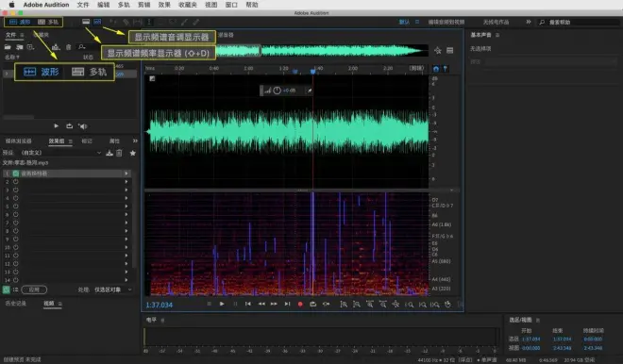Toggle loop preview in Files panel
The height and width of the screenshot is (364, 623).
(69, 125)
